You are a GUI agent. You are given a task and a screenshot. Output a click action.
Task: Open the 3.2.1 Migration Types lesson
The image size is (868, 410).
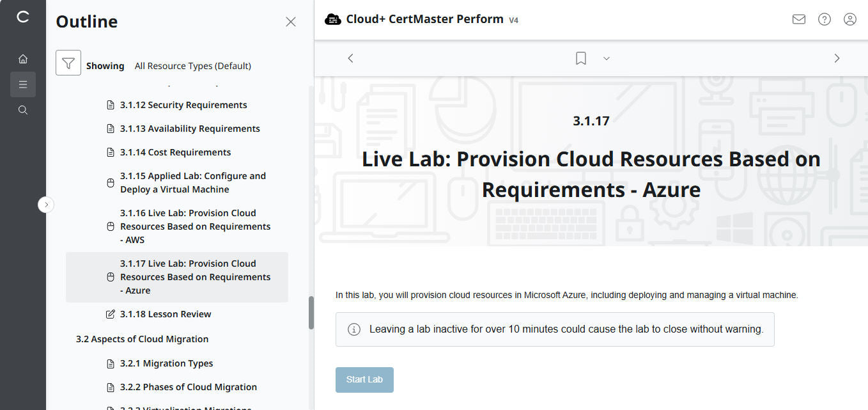pyautogui.click(x=166, y=363)
